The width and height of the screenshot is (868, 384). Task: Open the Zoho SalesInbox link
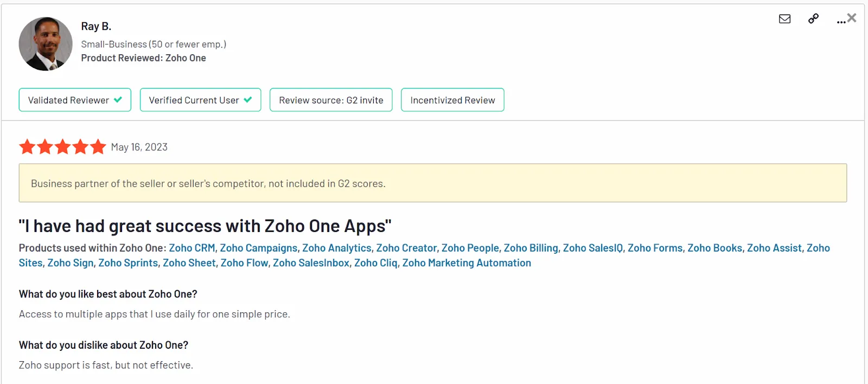coord(311,263)
